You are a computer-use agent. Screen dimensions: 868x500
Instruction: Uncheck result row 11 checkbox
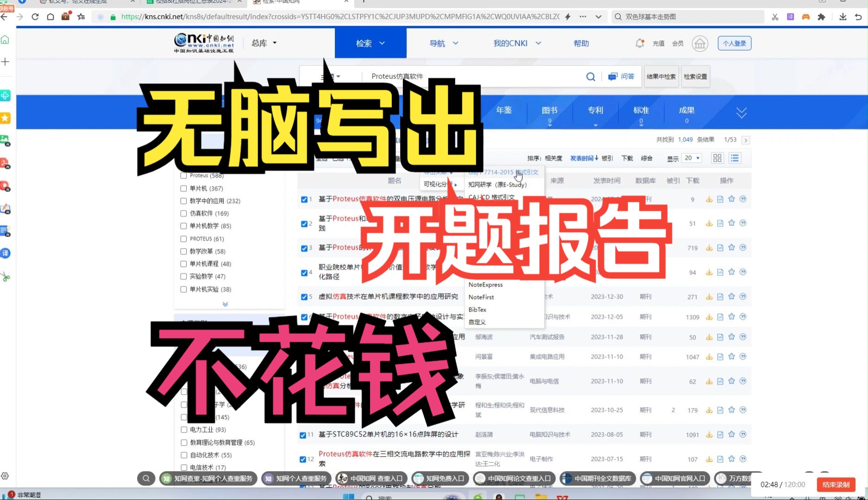pos(303,435)
